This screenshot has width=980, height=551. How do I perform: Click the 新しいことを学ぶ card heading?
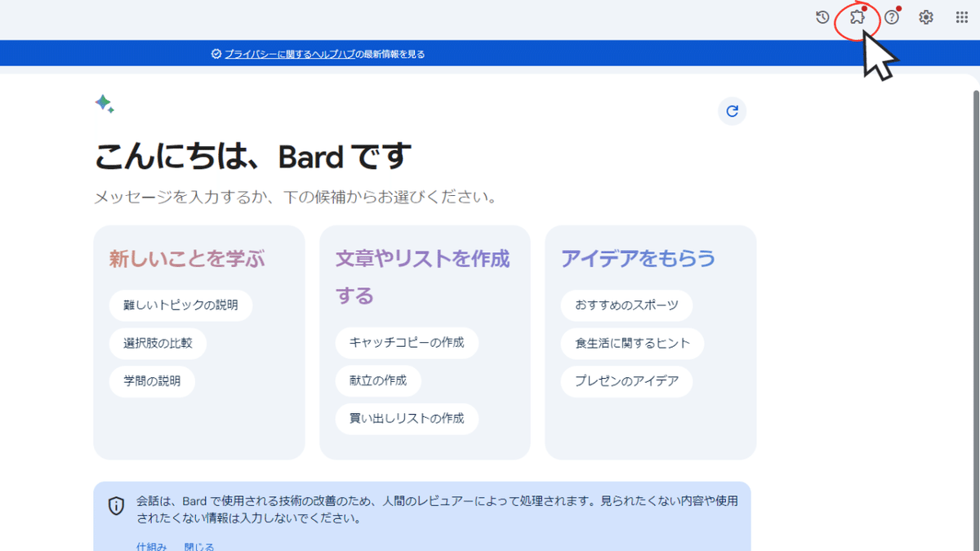[187, 259]
